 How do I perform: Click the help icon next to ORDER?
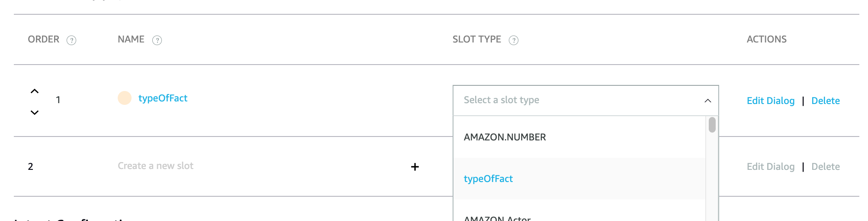[71, 40]
